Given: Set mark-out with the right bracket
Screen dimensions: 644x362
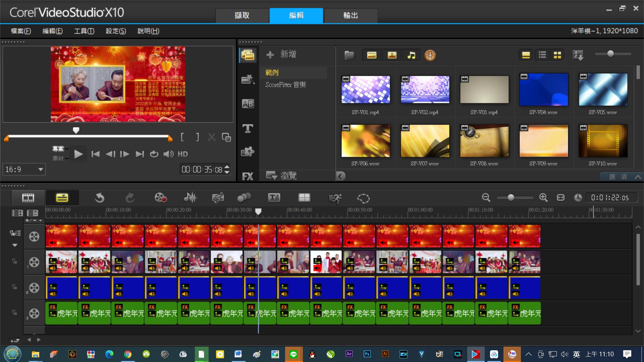Looking at the screenshot, I should point(197,137).
